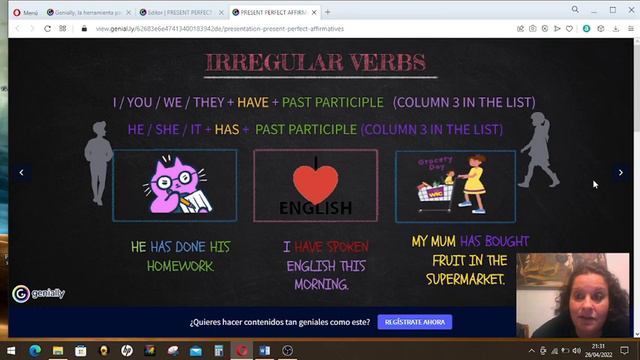This screenshot has width=640, height=360.
Task: Open the Windows notification center
Action: coord(624,351)
